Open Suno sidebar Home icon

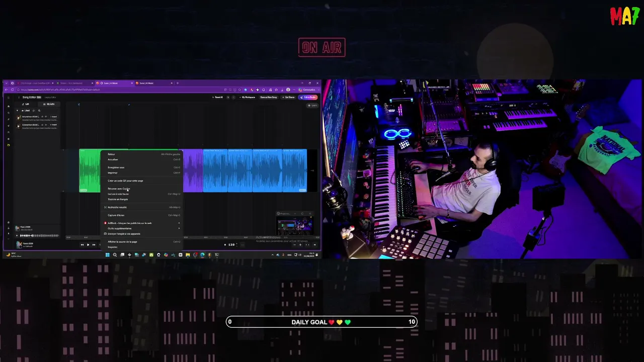point(8,106)
